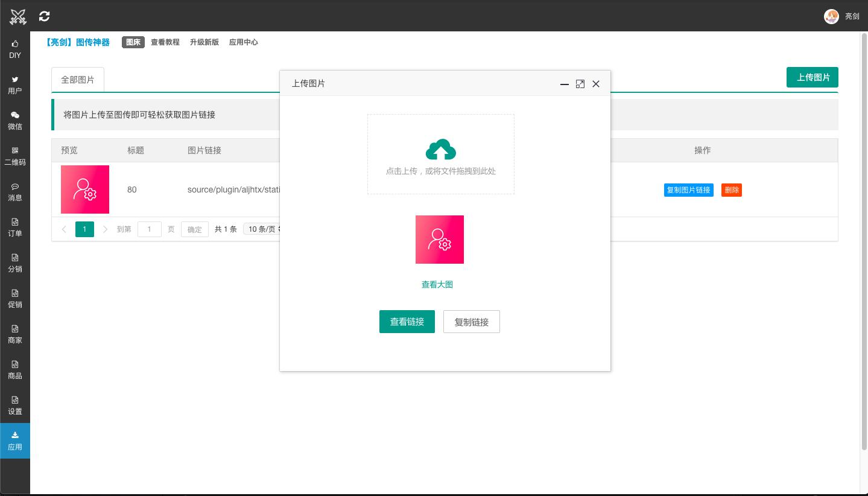Click the 确定 page jump button
The width and height of the screenshot is (868, 496).
pyautogui.click(x=195, y=229)
